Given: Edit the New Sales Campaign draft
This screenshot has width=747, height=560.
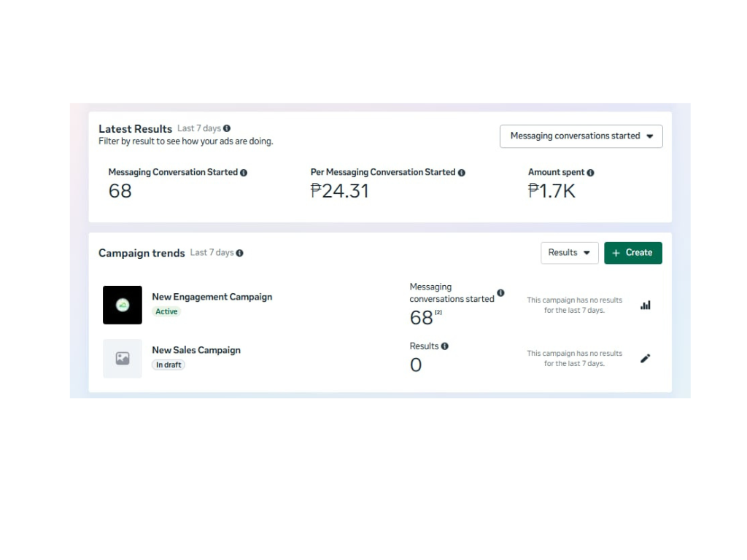Looking at the screenshot, I should click(645, 359).
